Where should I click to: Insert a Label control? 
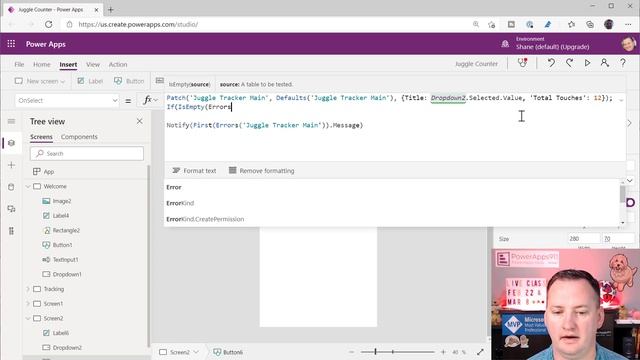90,81
